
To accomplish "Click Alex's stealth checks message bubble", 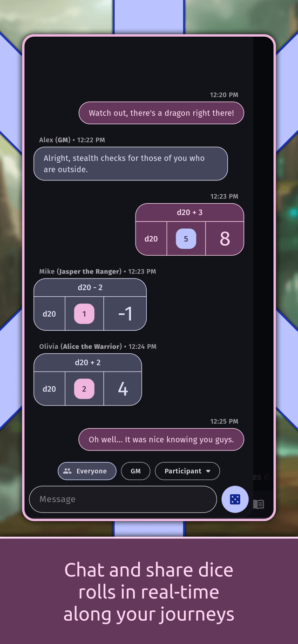I will click(x=131, y=164).
